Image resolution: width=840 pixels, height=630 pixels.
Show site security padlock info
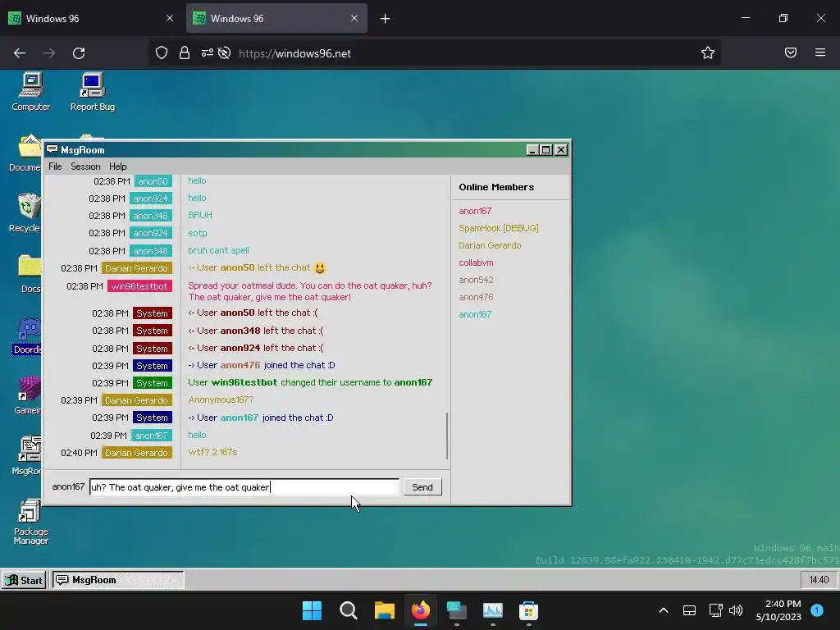pos(185,53)
